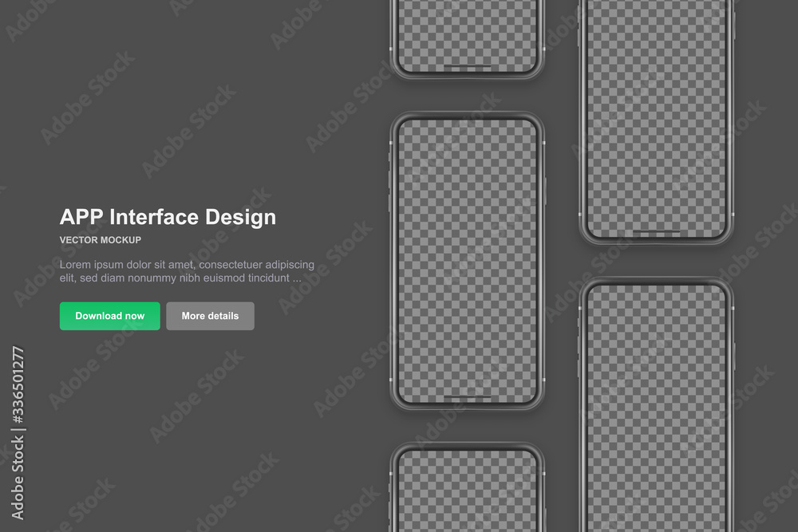Click the line starting 'Lorem ipsum dolor sit amet'
798x532 pixels.
(x=187, y=265)
